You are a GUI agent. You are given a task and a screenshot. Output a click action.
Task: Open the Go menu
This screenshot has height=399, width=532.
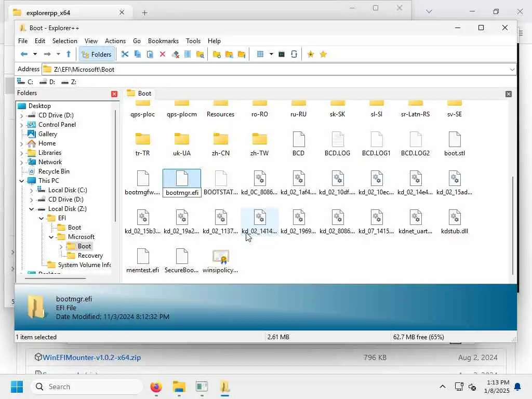tap(137, 41)
